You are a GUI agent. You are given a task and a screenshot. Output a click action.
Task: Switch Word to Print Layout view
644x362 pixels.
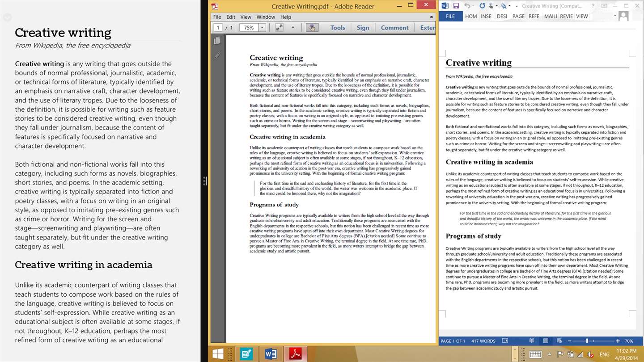546,341
